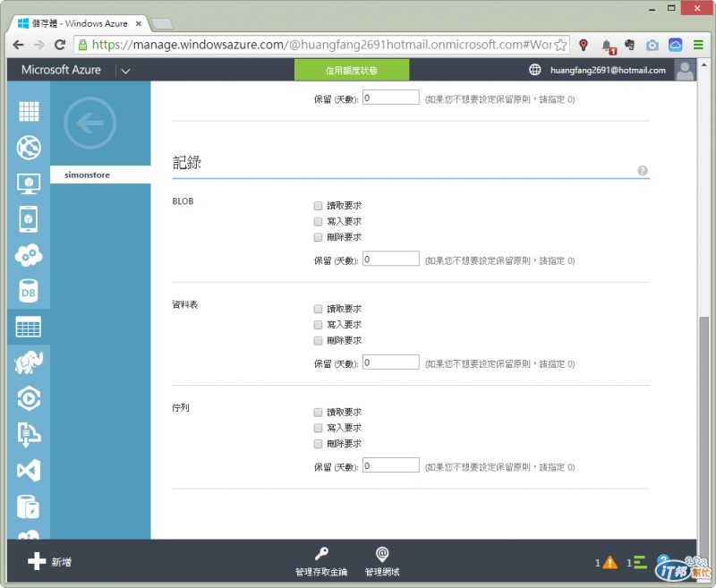Open the All Items grid icon in sidebar
This screenshot has width=716, height=588.
click(29, 111)
